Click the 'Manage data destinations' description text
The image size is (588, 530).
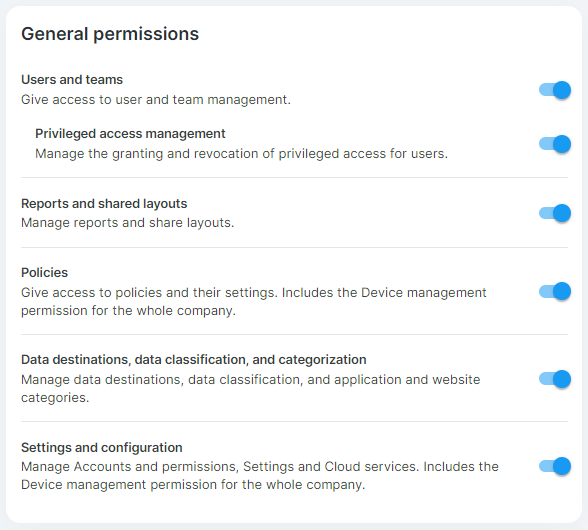pyautogui.click(x=250, y=389)
